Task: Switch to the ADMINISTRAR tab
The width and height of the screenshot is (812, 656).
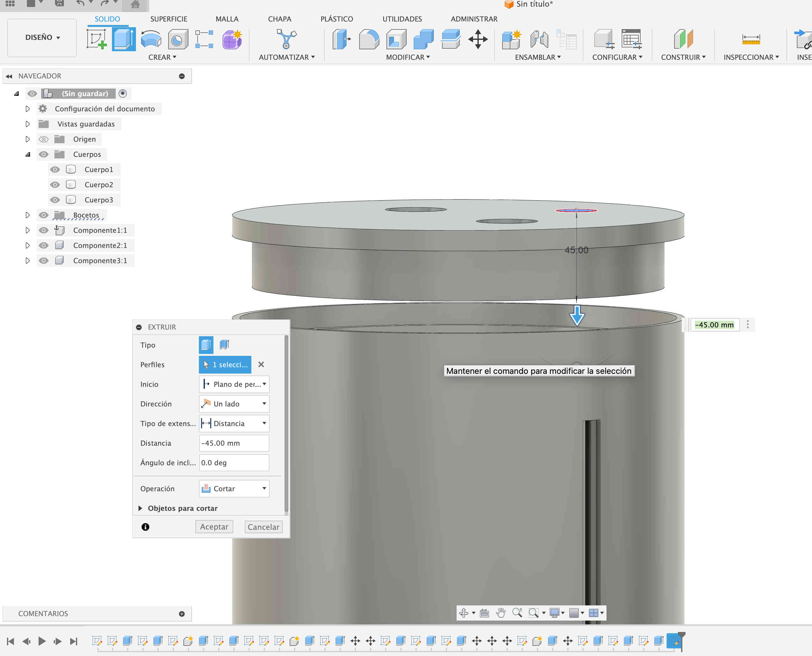Action: [x=474, y=19]
